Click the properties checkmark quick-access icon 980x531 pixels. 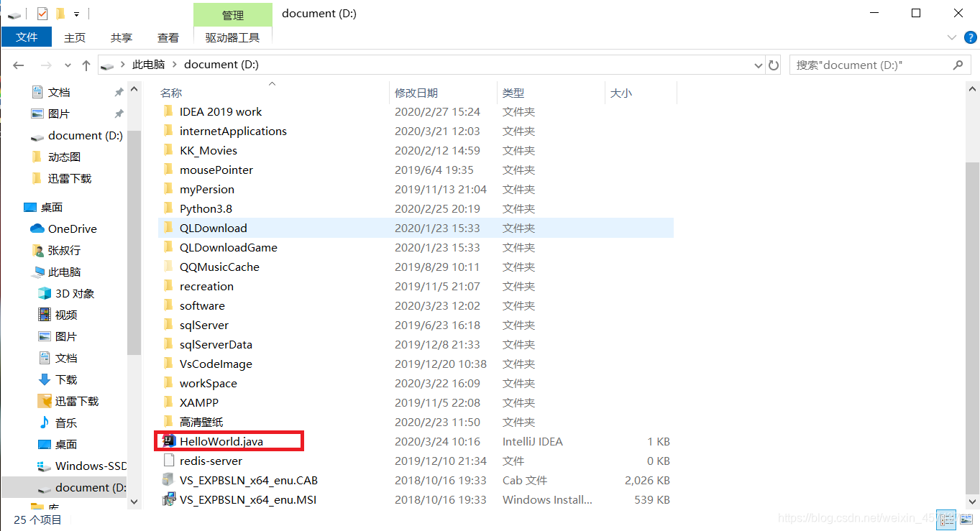pos(42,14)
